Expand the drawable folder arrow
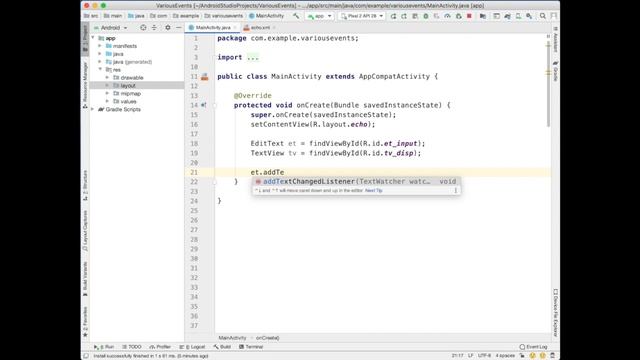Image resolution: width=640 pixels, height=360 pixels. [107, 78]
